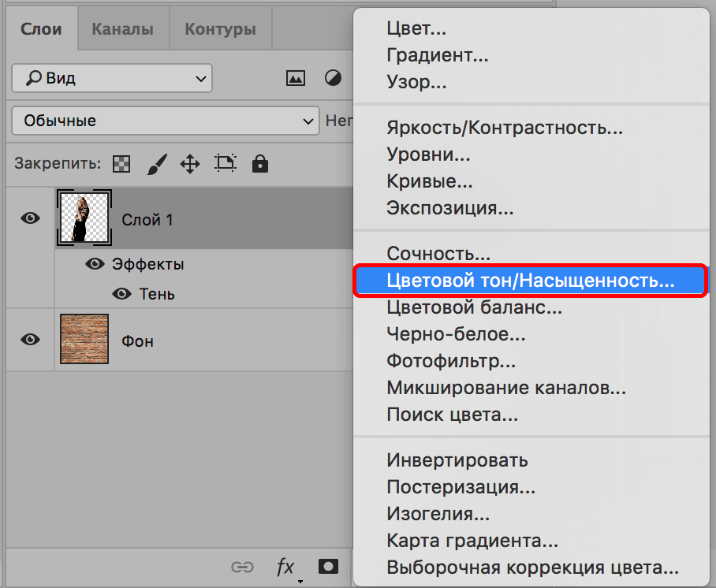
Task: Expand the Обычные blend mode dropdown
Action: pyautogui.click(x=165, y=121)
